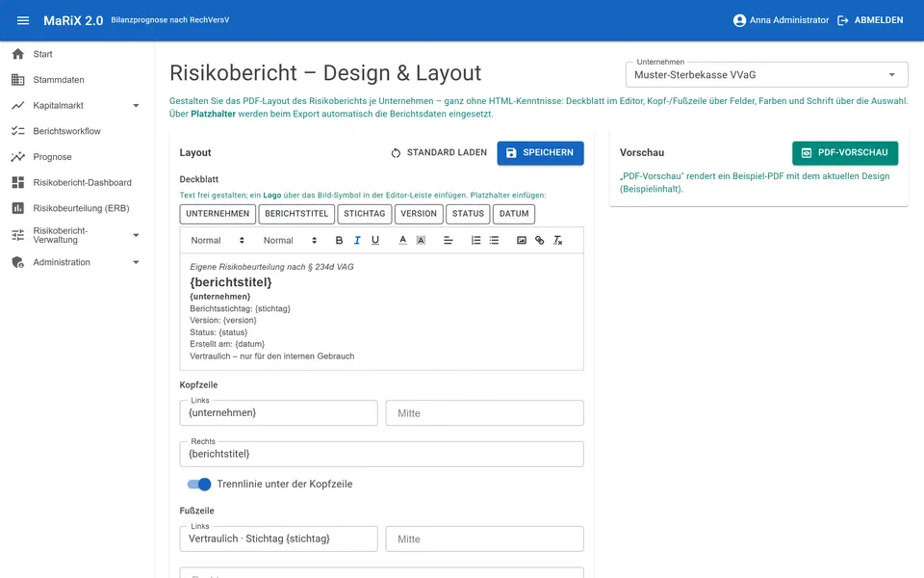Insert the UNTERNEHMEN placeholder
Screen dimensions: 924x578
218,214
